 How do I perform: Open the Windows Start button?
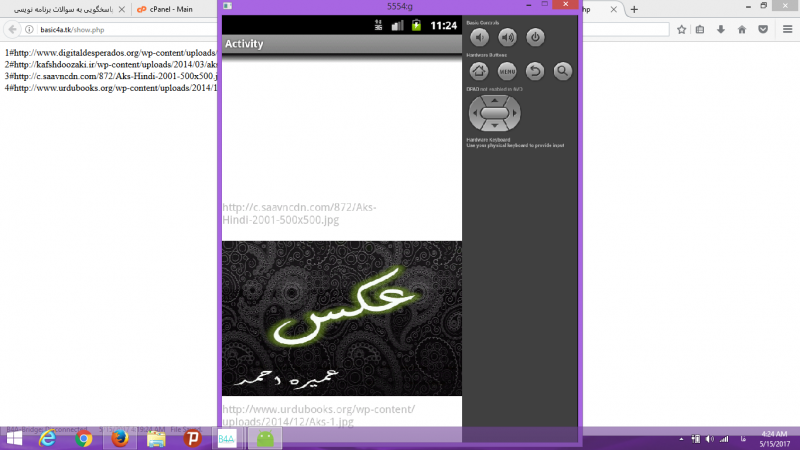pos(14,439)
